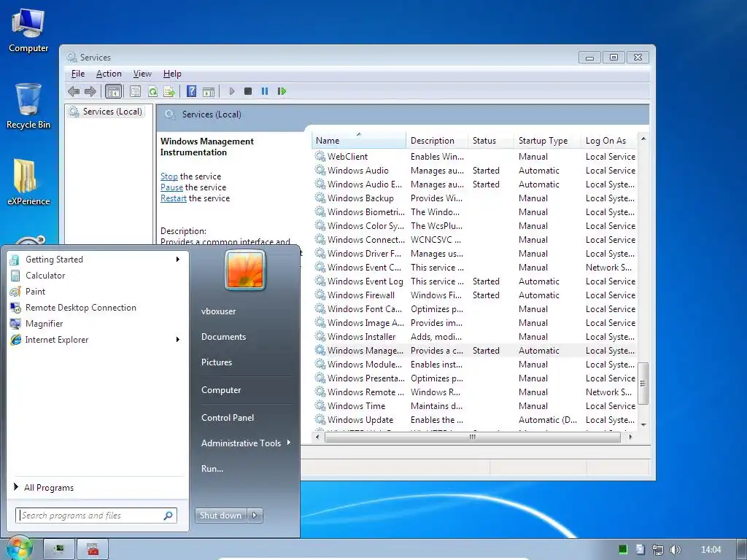747x560 pixels.
Task: Click the Pause Service toolbar icon
Action: (x=265, y=91)
